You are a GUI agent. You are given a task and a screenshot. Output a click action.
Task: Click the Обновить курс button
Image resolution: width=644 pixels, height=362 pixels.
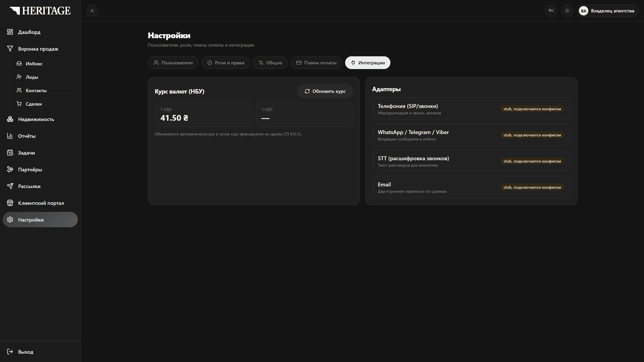click(325, 91)
